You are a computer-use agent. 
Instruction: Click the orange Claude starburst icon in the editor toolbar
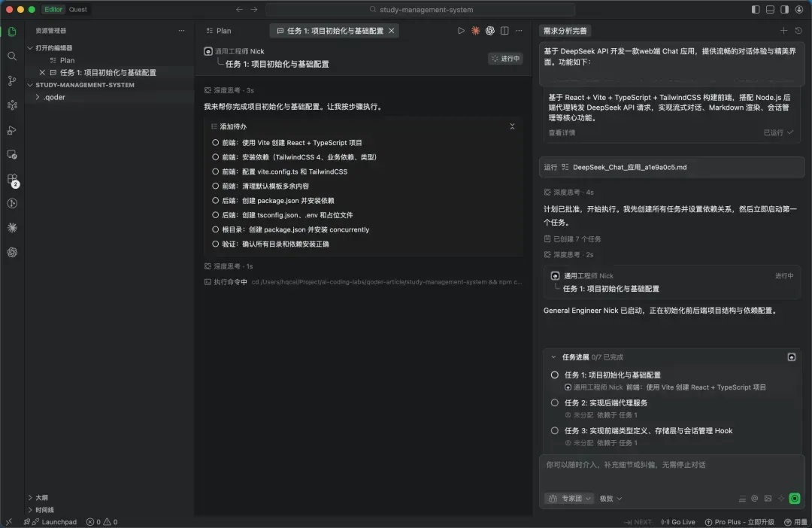(x=475, y=31)
